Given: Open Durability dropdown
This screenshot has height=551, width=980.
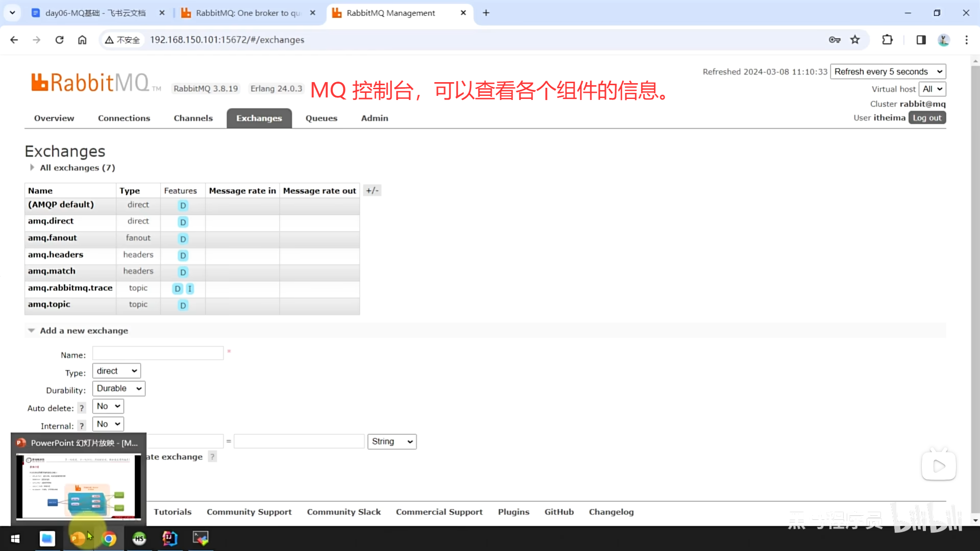Looking at the screenshot, I should coord(118,388).
